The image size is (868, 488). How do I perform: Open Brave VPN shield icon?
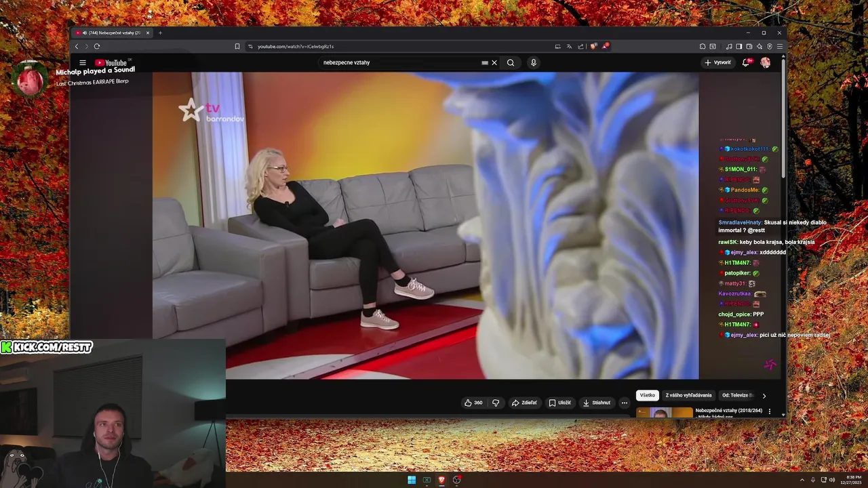pyautogui.click(x=770, y=46)
